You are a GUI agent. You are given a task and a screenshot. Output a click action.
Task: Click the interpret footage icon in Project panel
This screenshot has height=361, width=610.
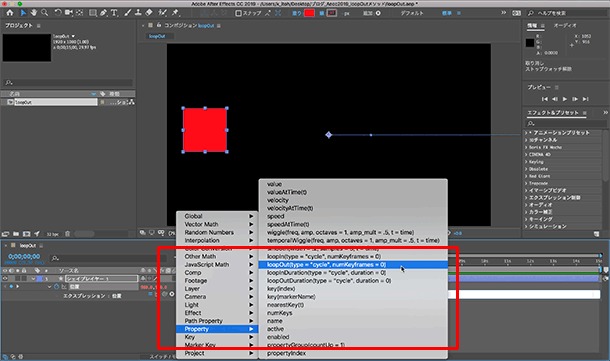5,234
